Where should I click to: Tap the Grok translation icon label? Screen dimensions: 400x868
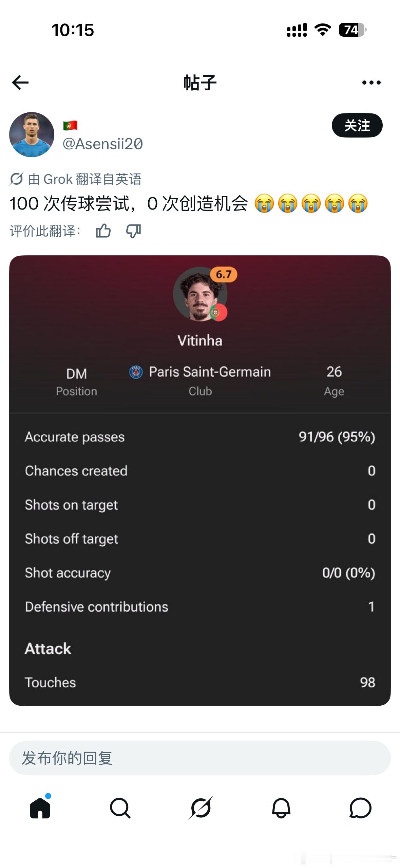point(16,179)
